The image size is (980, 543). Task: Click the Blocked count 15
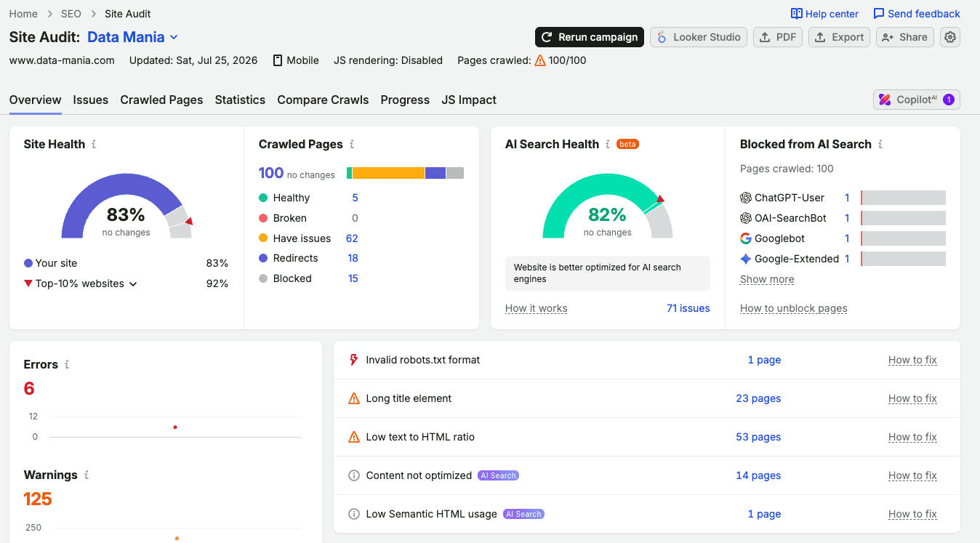coord(353,278)
